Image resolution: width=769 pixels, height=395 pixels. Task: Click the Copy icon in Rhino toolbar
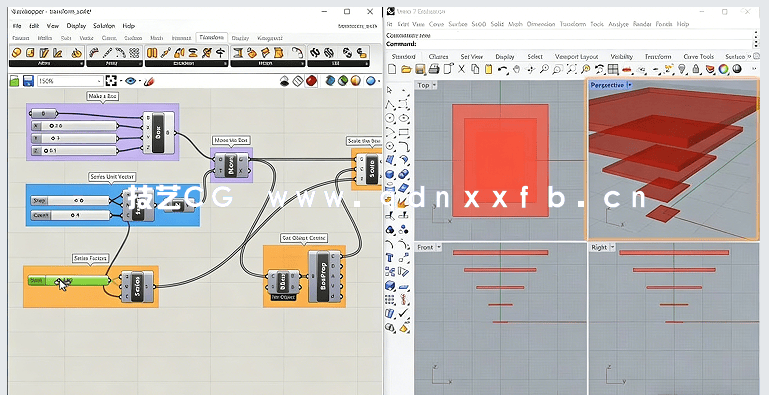pos(475,69)
